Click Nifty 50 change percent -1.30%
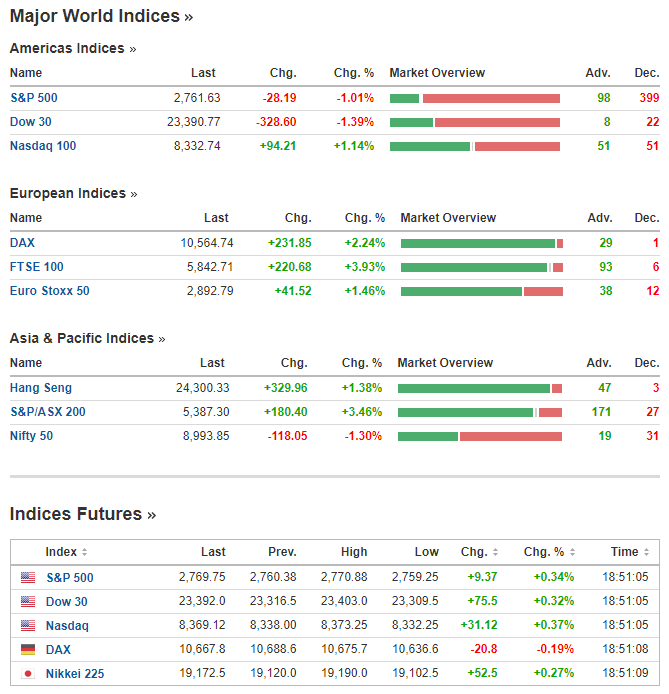Viewport: 669px width, 694px height. point(363,436)
